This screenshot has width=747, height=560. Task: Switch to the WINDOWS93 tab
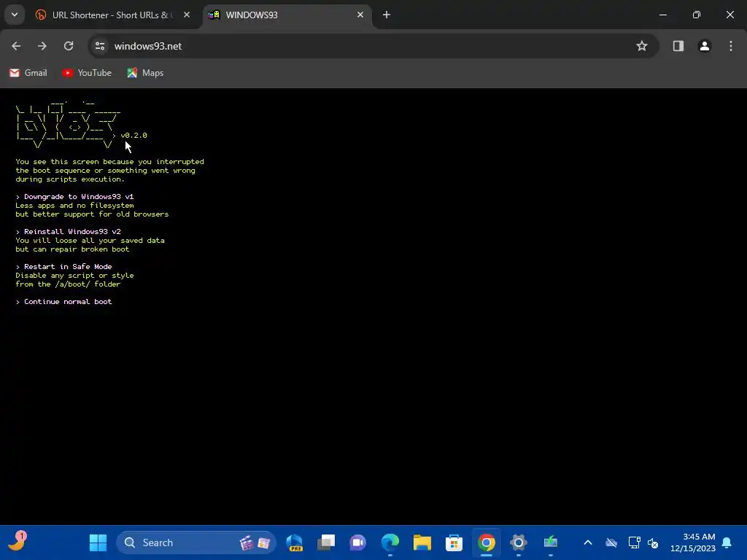point(286,15)
